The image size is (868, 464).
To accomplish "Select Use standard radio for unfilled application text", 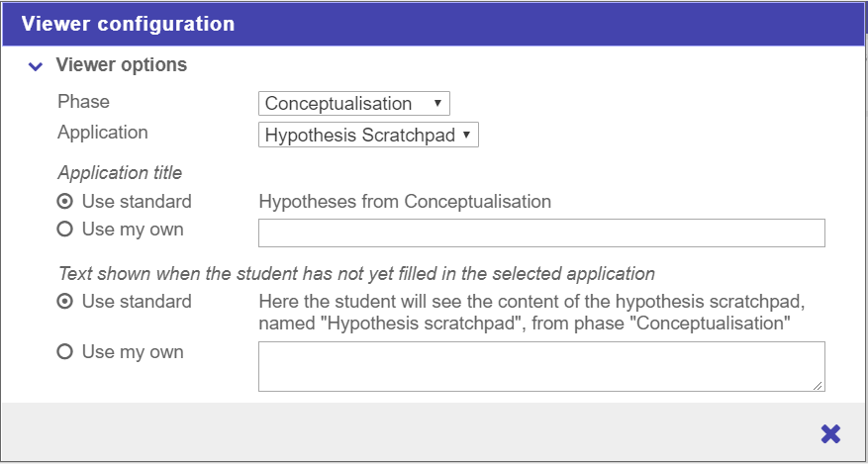I will tap(65, 302).
